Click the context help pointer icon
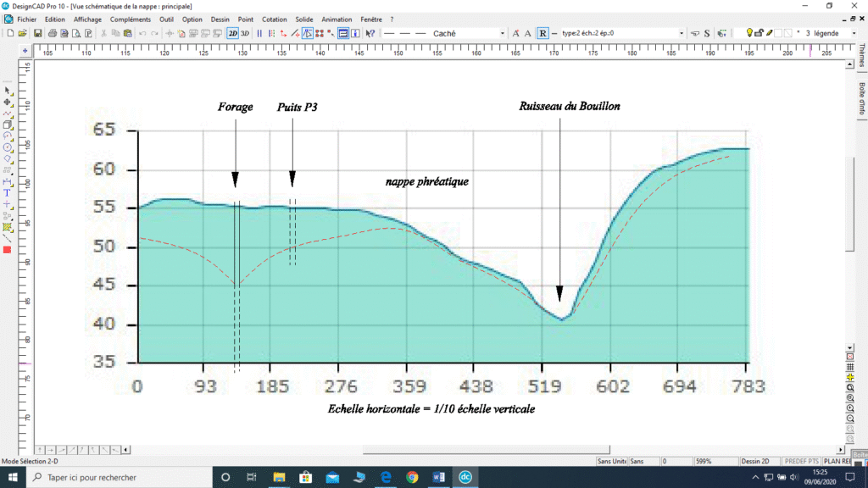This screenshot has width=868, height=488. pos(370,33)
